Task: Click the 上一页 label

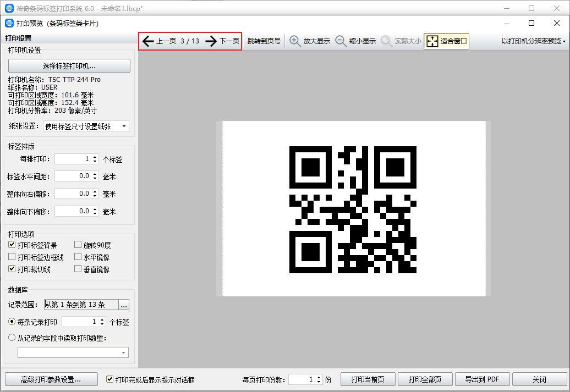Action: pos(166,41)
